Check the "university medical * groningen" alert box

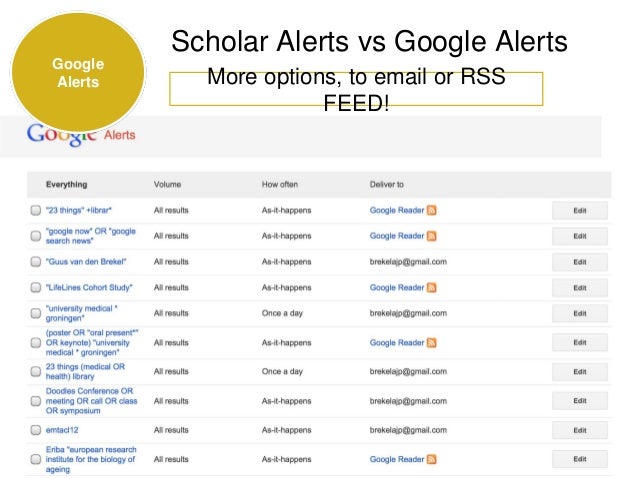click(x=36, y=313)
